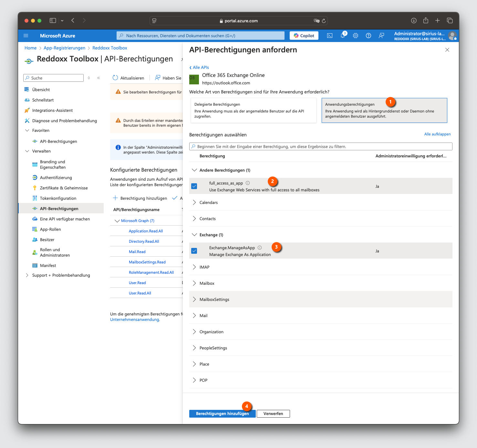Reload the page in Safari
Screen dimensions: 477x448
(x=324, y=21)
